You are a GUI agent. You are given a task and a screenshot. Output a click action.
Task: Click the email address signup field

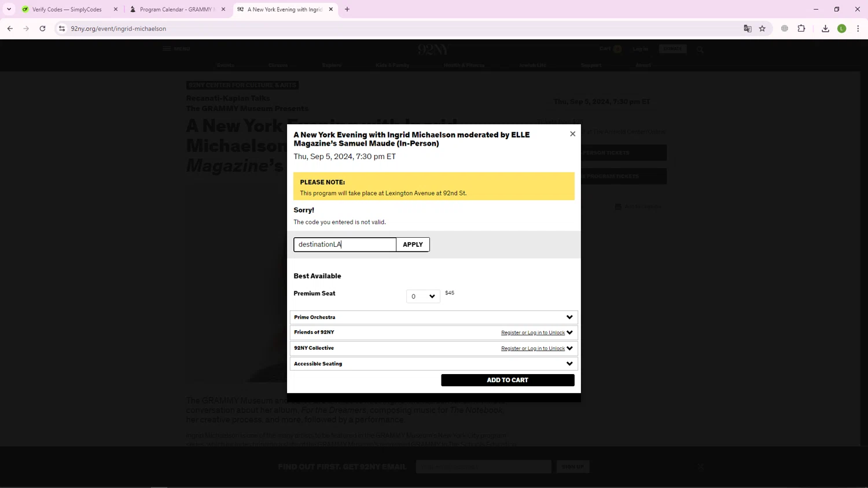[484, 467]
